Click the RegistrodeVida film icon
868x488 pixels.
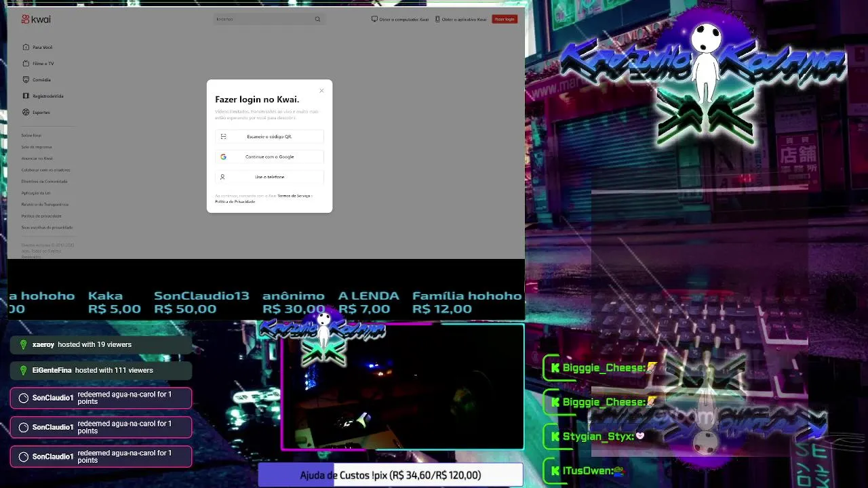26,96
